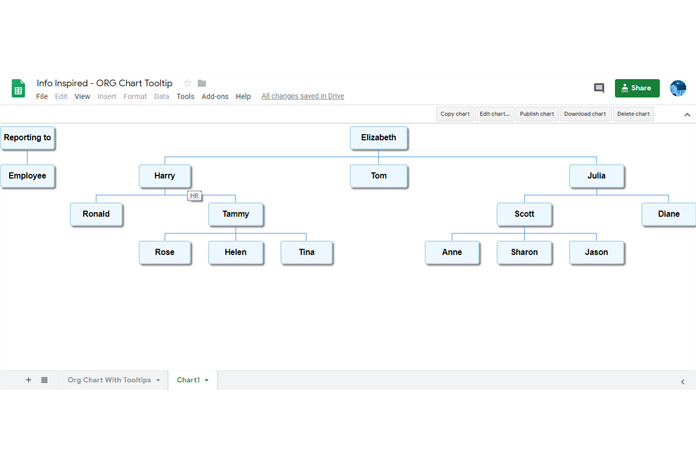Screen dimensions: 696x464
Task: Select the Harry node
Action: pos(165,176)
